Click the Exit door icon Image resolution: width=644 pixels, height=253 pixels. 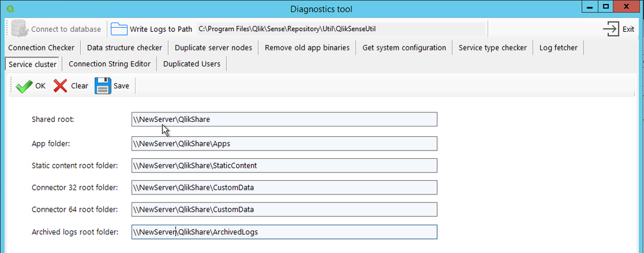[611, 29]
